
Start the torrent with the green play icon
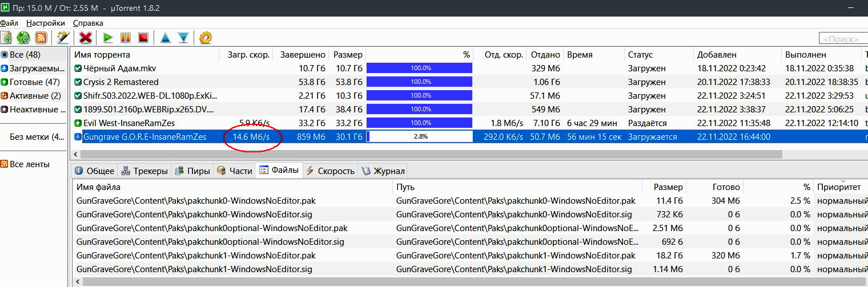coord(108,38)
